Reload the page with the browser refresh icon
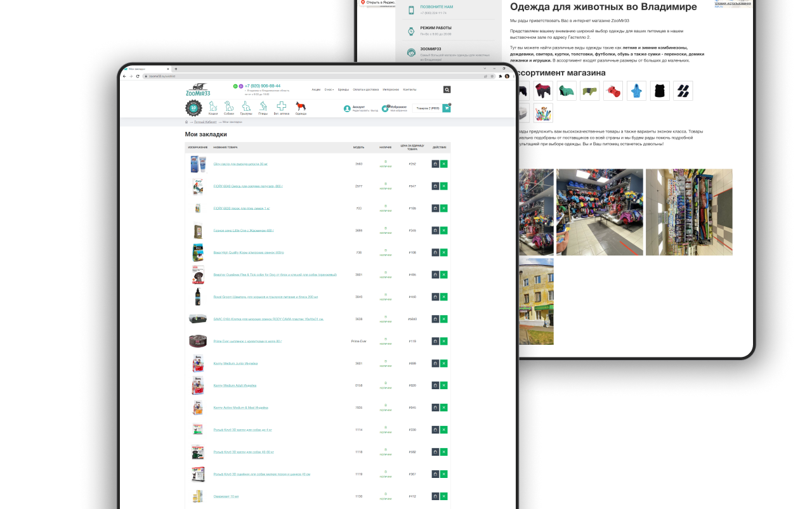This screenshot has height=509, width=812. pos(138,76)
